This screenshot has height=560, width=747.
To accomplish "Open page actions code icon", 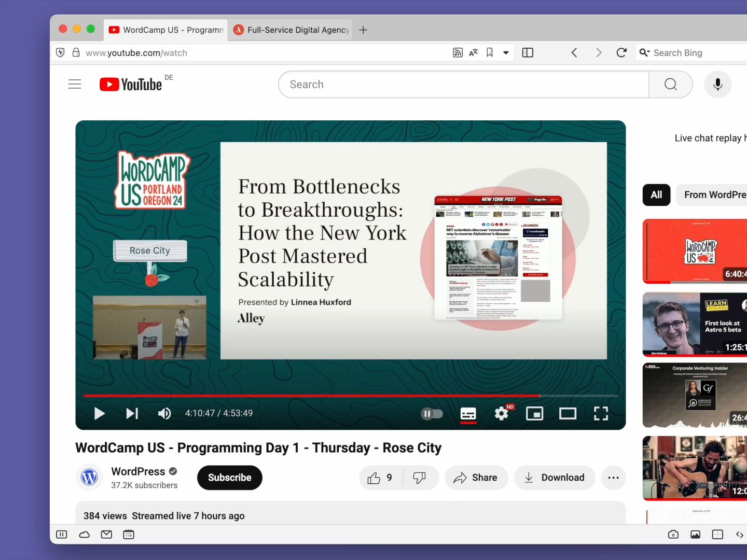I will point(740,535).
